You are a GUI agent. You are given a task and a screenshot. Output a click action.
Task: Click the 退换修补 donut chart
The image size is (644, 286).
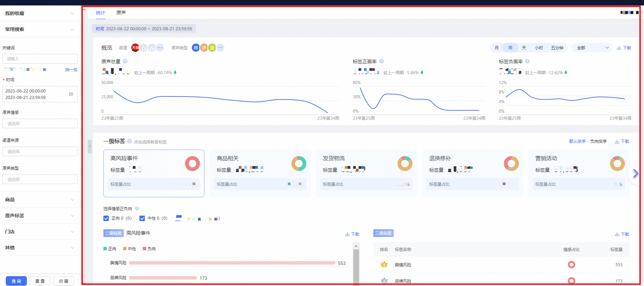click(x=511, y=164)
